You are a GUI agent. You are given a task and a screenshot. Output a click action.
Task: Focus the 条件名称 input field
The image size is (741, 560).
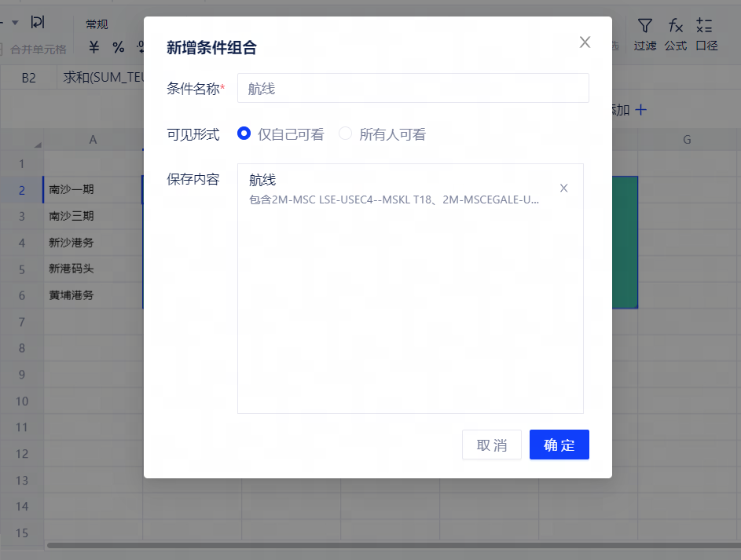tap(413, 88)
